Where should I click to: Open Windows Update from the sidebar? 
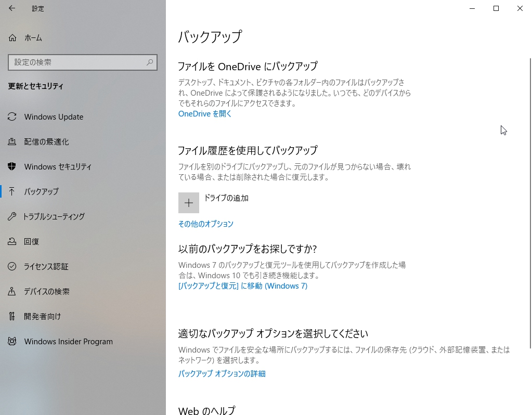[x=54, y=116]
